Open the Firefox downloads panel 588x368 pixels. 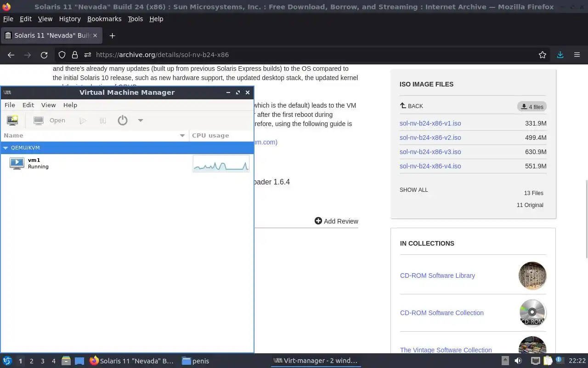coord(560,55)
